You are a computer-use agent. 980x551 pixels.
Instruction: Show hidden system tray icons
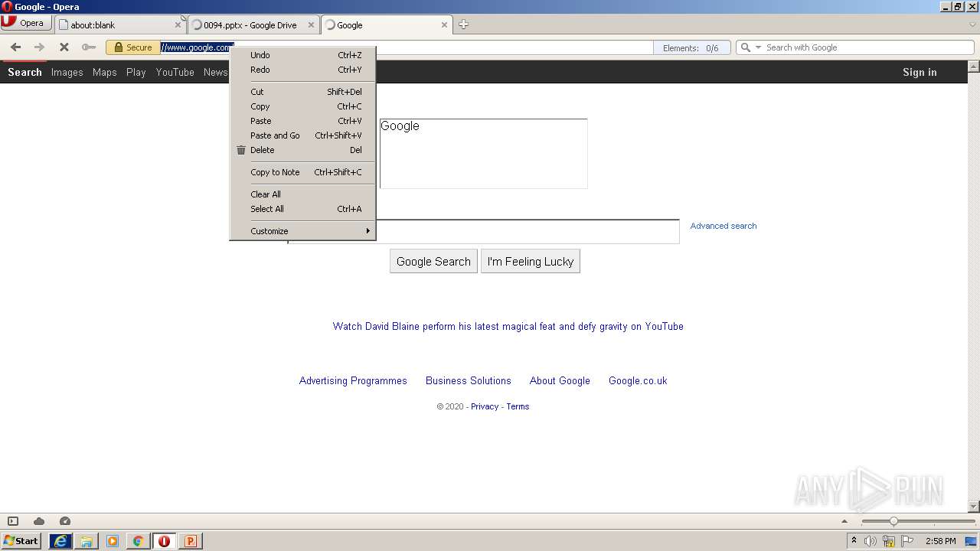coord(854,541)
